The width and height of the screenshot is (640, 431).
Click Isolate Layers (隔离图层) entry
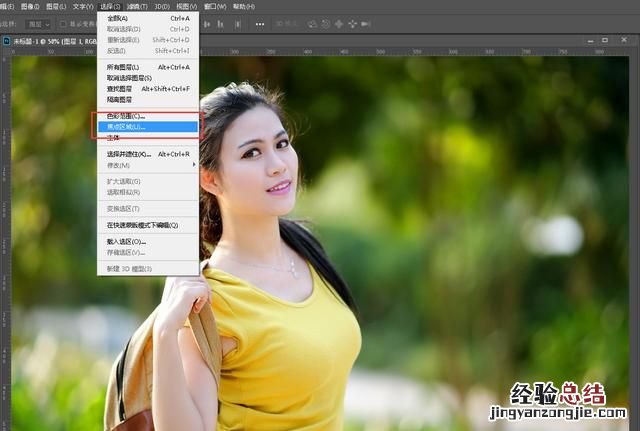[x=120, y=100]
